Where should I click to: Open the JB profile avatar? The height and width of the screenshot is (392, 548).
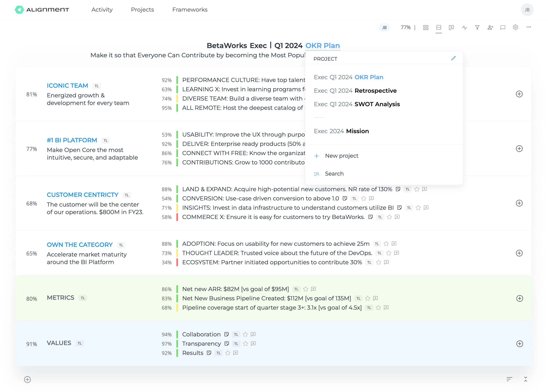(528, 10)
